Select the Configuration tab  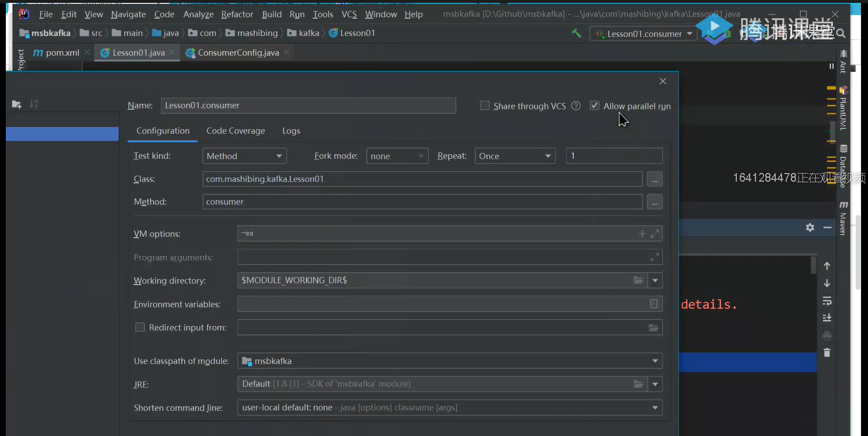pyautogui.click(x=163, y=131)
